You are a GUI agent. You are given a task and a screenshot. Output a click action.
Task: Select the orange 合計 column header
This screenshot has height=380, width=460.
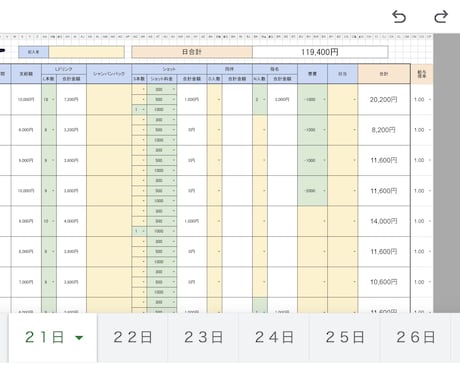coord(384,74)
